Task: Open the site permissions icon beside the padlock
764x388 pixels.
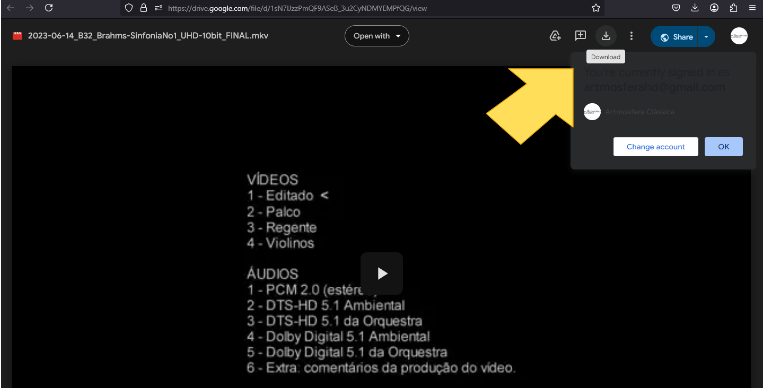Action: (x=158, y=8)
